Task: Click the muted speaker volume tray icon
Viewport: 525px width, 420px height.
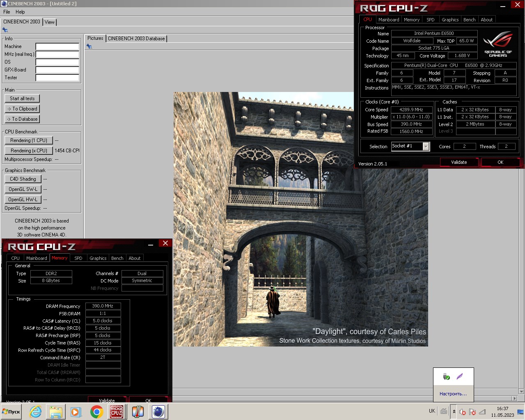Action: coord(463,412)
